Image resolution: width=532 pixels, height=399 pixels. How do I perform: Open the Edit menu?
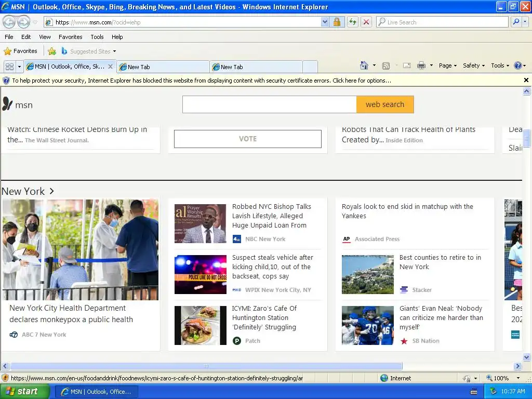[26, 37]
